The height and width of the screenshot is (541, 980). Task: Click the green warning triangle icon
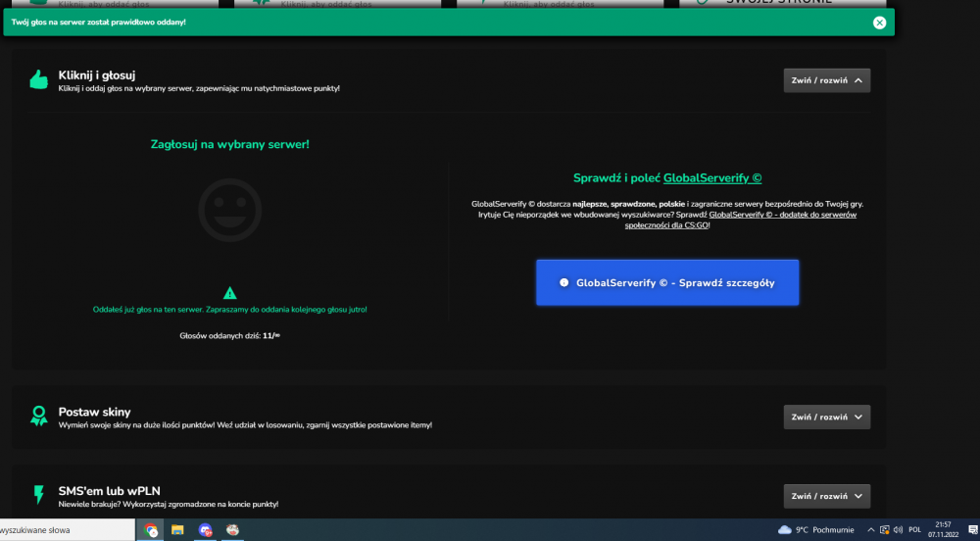(230, 293)
